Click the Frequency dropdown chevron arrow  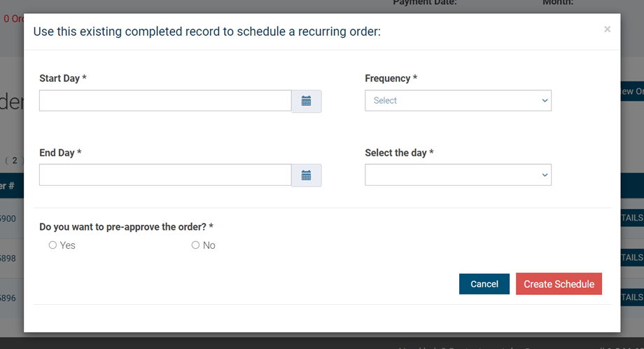pyautogui.click(x=545, y=101)
